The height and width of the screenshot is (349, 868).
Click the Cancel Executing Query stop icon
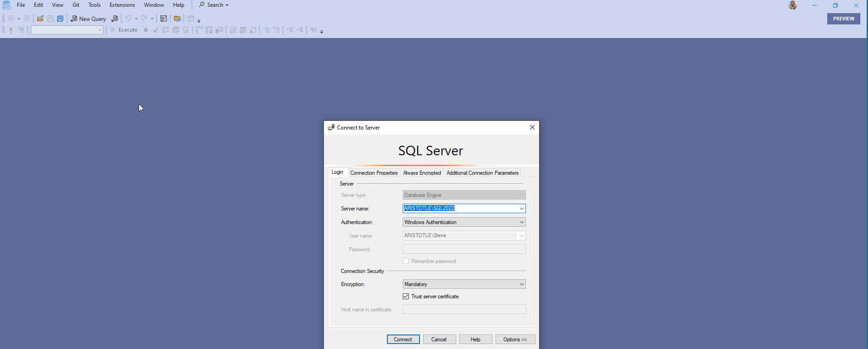[x=146, y=30]
